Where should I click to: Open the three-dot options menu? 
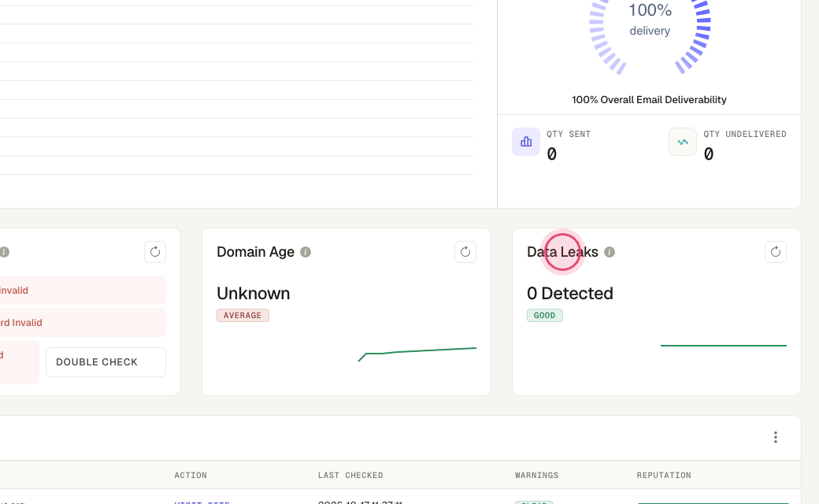(x=775, y=437)
